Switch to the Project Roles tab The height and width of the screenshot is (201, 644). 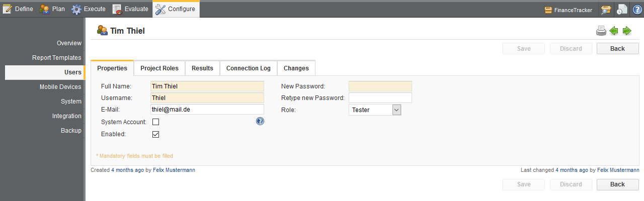point(159,68)
